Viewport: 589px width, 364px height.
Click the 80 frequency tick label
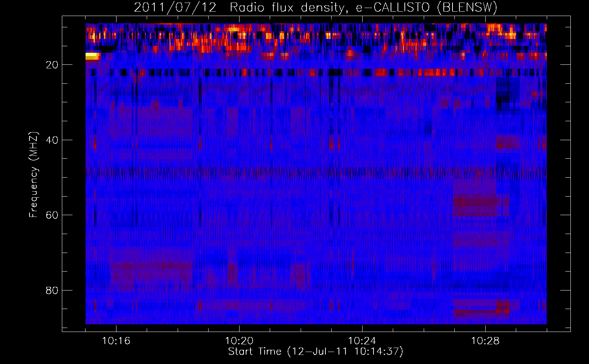[x=52, y=290]
